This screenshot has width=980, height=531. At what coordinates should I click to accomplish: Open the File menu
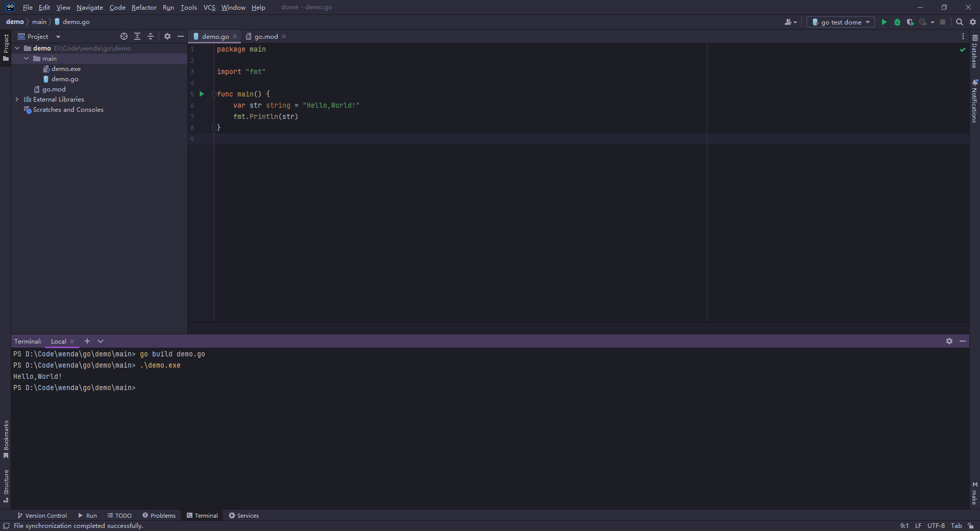(x=28, y=7)
